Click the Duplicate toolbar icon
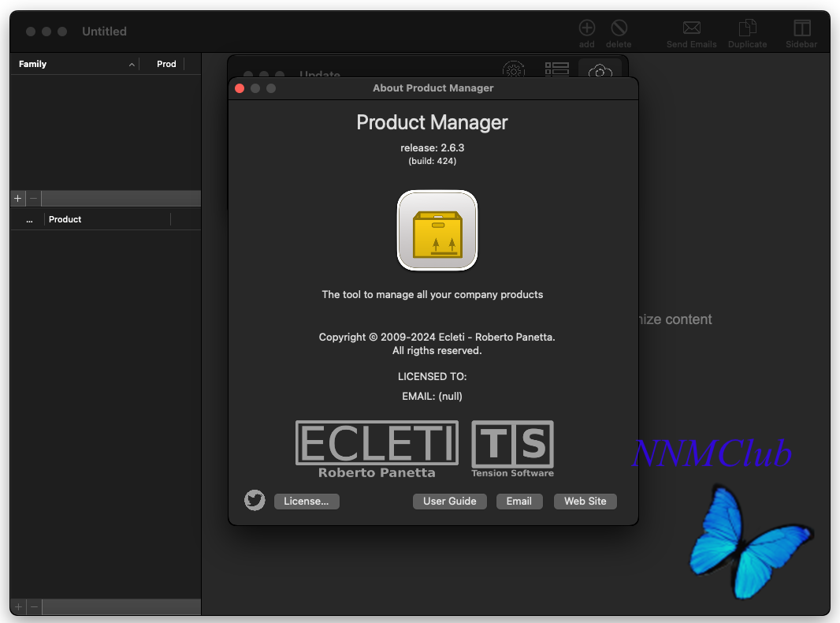 tap(747, 28)
